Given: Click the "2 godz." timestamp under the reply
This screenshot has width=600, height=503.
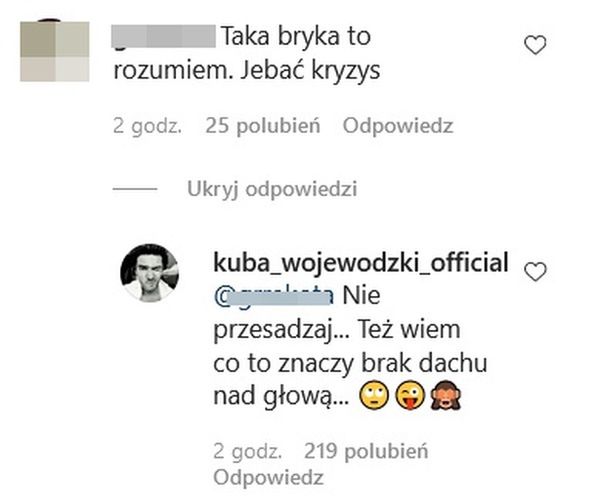Looking at the screenshot, I should 248,451.
